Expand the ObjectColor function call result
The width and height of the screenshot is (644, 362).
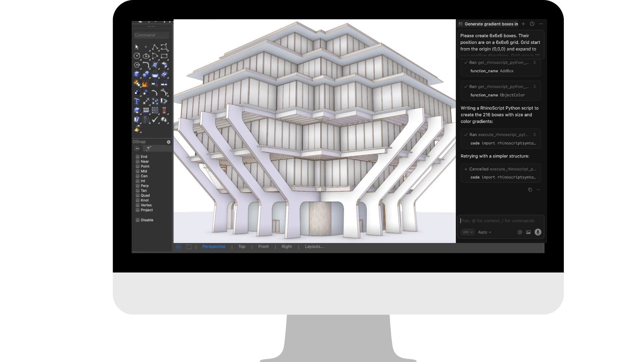coord(534,87)
